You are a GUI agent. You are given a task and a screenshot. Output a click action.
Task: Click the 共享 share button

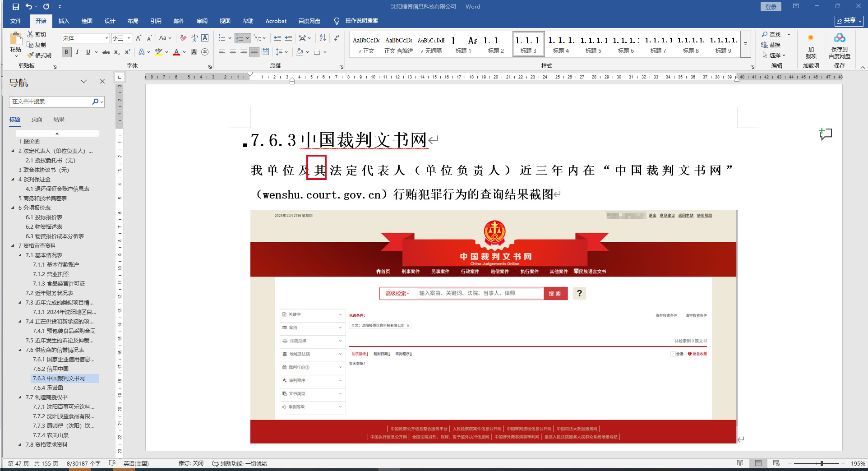(x=849, y=21)
